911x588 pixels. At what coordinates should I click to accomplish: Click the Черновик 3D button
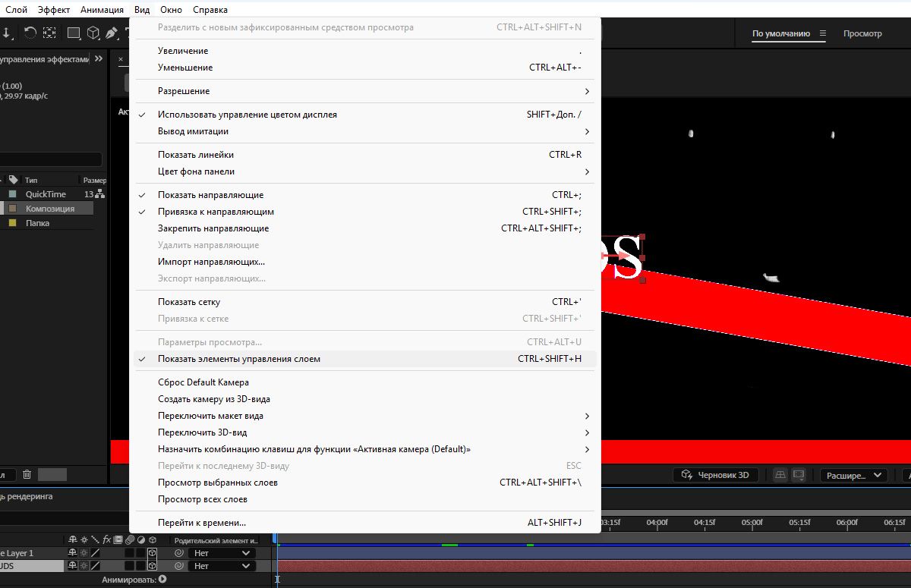(x=717, y=475)
